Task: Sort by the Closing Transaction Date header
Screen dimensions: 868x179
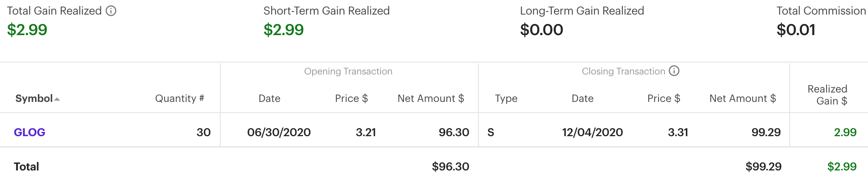Action: (x=582, y=98)
